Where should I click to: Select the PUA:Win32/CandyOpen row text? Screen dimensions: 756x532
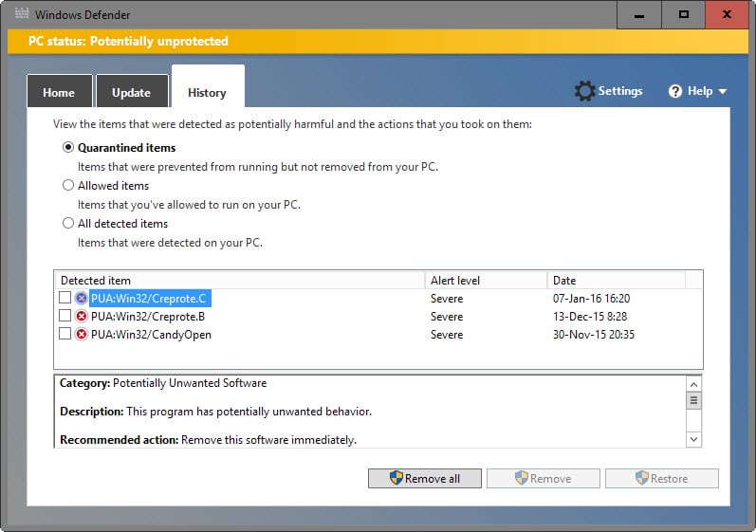coord(151,335)
